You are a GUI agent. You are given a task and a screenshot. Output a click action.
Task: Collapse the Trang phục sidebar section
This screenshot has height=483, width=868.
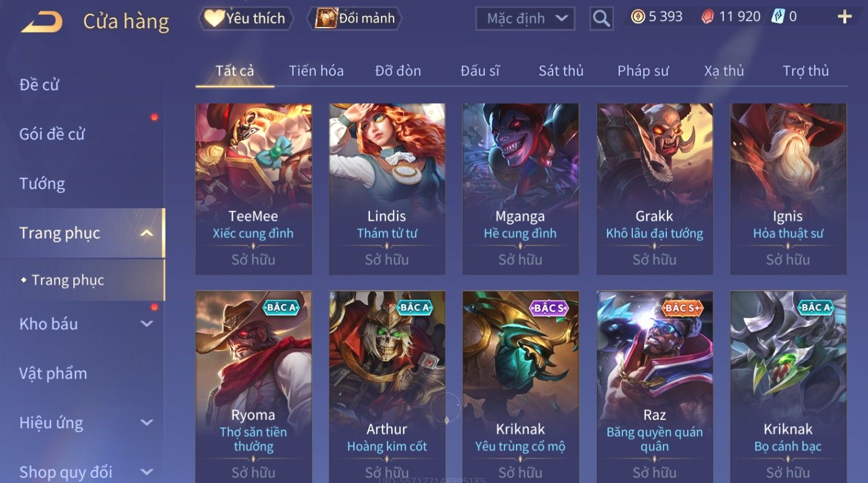[146, 233]
